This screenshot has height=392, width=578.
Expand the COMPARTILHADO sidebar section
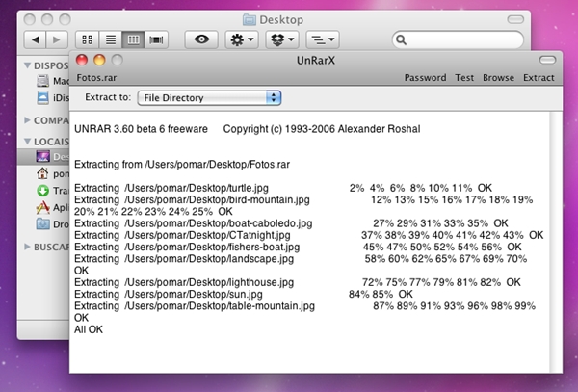tap(27, 120)
